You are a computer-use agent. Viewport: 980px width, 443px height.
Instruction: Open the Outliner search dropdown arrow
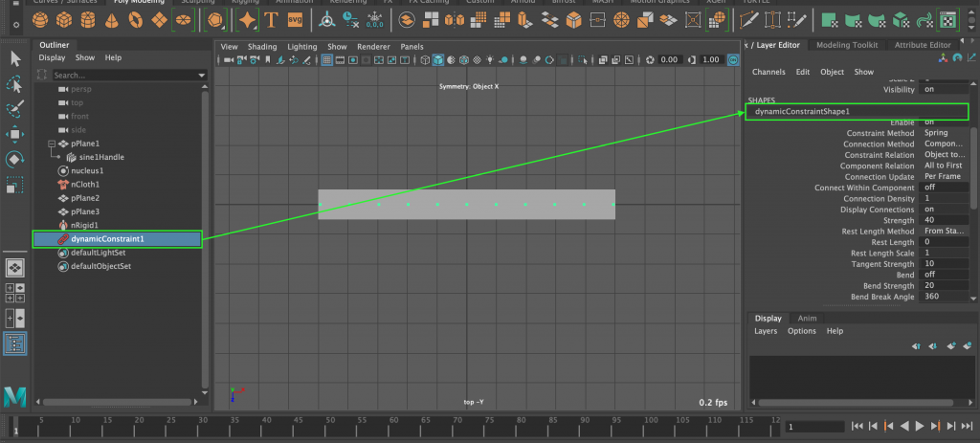201,75
